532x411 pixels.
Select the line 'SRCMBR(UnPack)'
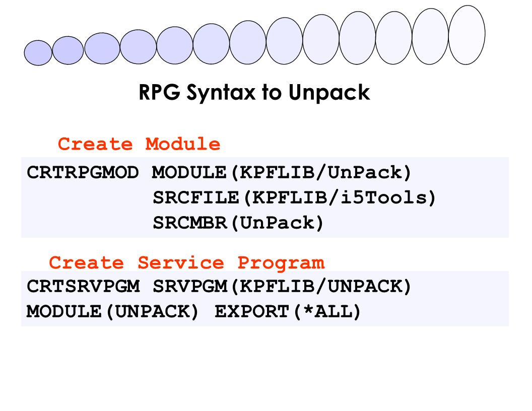point(238,223)
